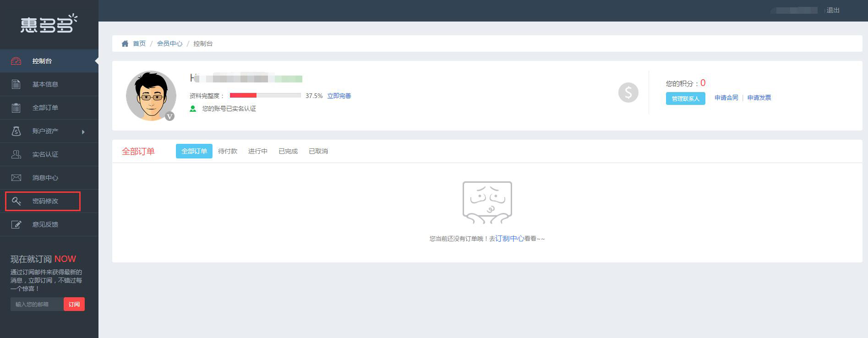This screenshot has height=338, width=868.
Task: Click the 意见反馈 pencil edit icon
Action: [x=16, y=224]
